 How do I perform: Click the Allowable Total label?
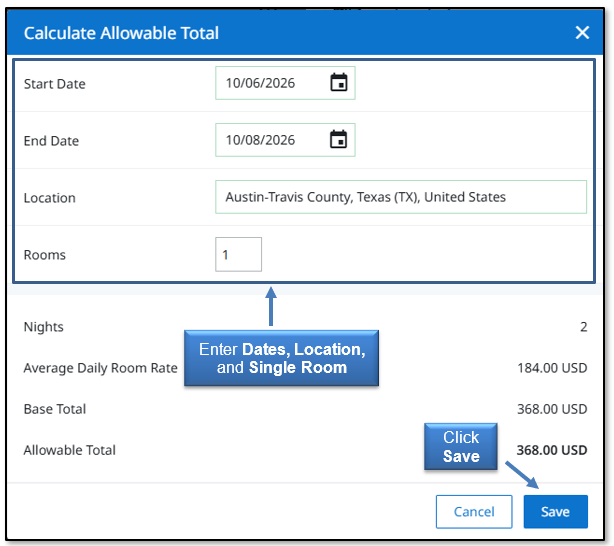(70, 450)
